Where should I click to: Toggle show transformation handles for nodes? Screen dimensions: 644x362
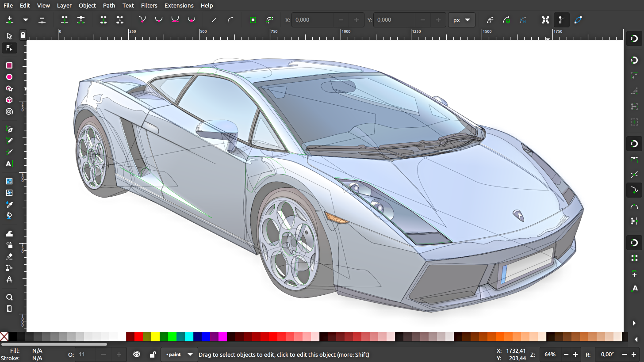(x=545, y=20)
